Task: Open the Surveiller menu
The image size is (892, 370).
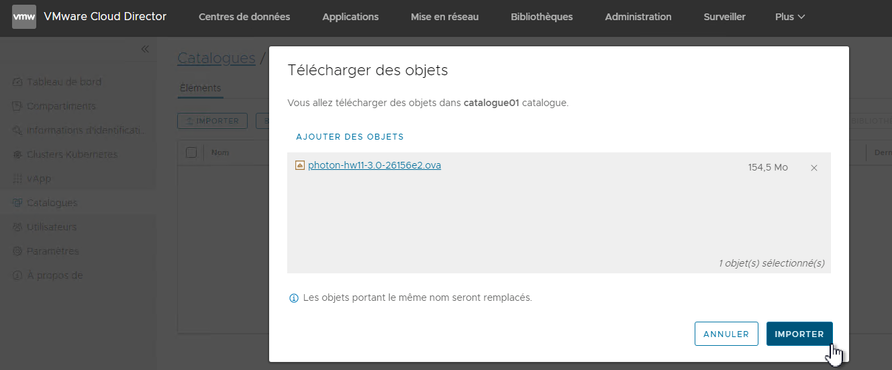Action: click(x=724, y=17)
